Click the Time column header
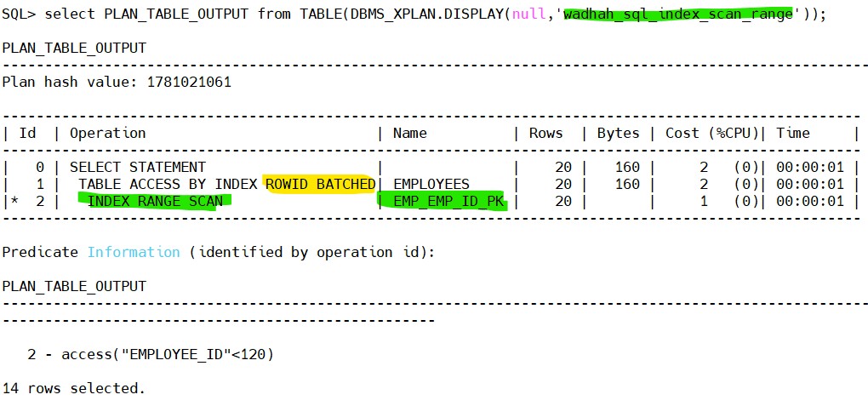Image resolution: width=868 pixels, height=406 pixels. 792,133
